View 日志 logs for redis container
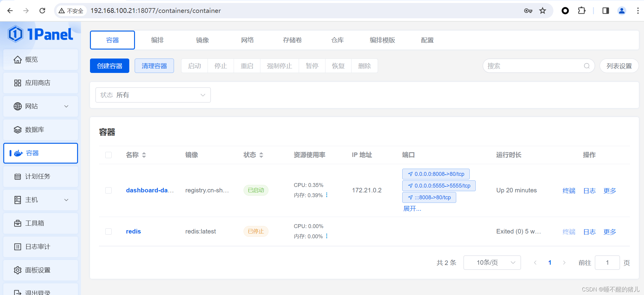Screen dimensions: 644x295 [589, 232]
